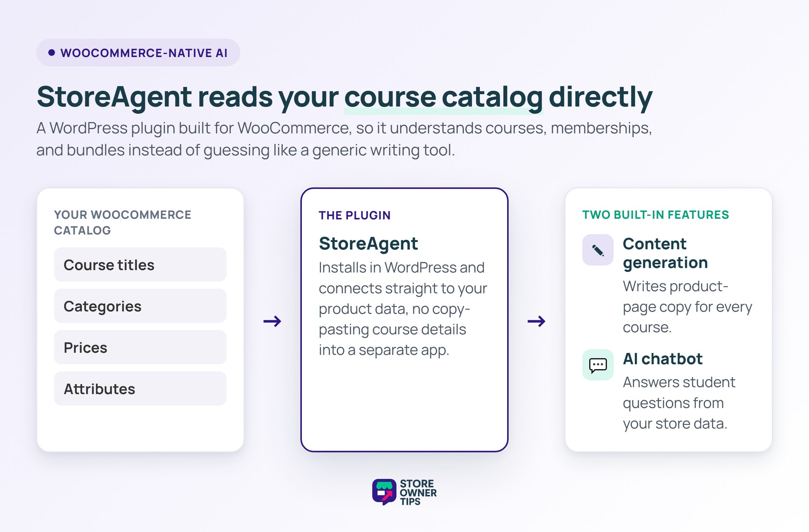Click the underlined 'course catalog' headline words
The width and height of the screenshot is (809, 532).
click(443, 97)
